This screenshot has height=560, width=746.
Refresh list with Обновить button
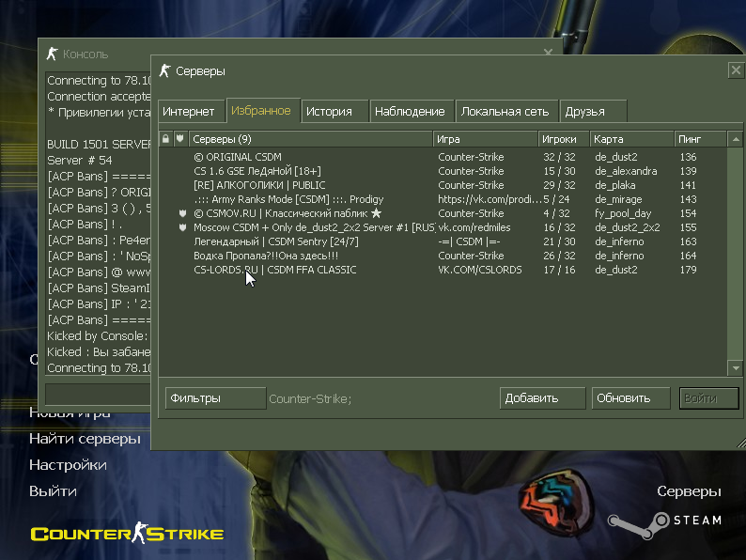click(x=630, y=398)
